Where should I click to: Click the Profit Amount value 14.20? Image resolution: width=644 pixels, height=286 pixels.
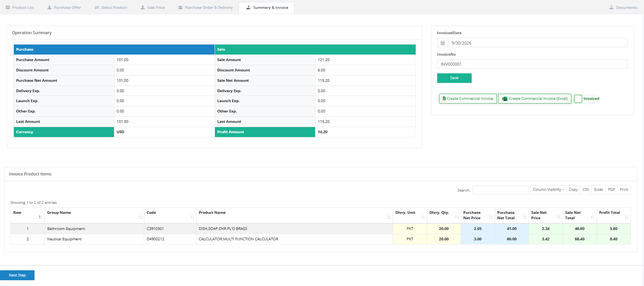point(322,132)
